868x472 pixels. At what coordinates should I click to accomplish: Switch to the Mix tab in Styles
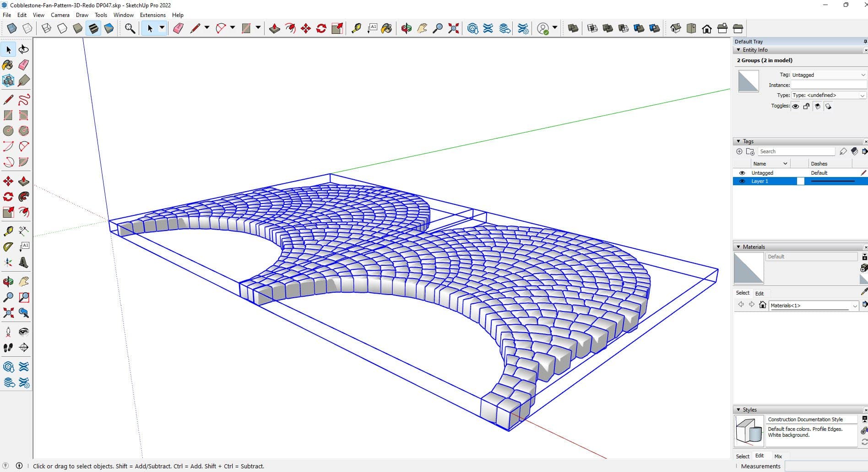pos(778,456)
